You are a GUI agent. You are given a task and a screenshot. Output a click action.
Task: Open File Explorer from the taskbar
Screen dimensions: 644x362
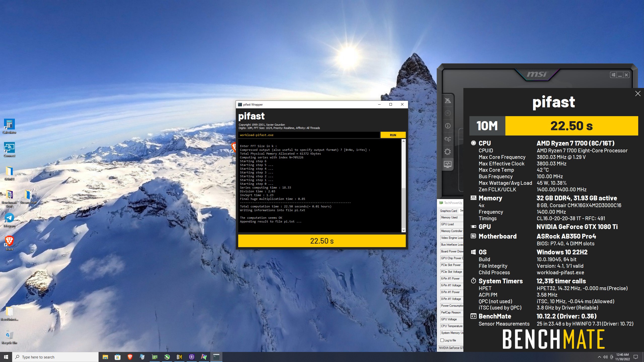[x=105, y=357]
